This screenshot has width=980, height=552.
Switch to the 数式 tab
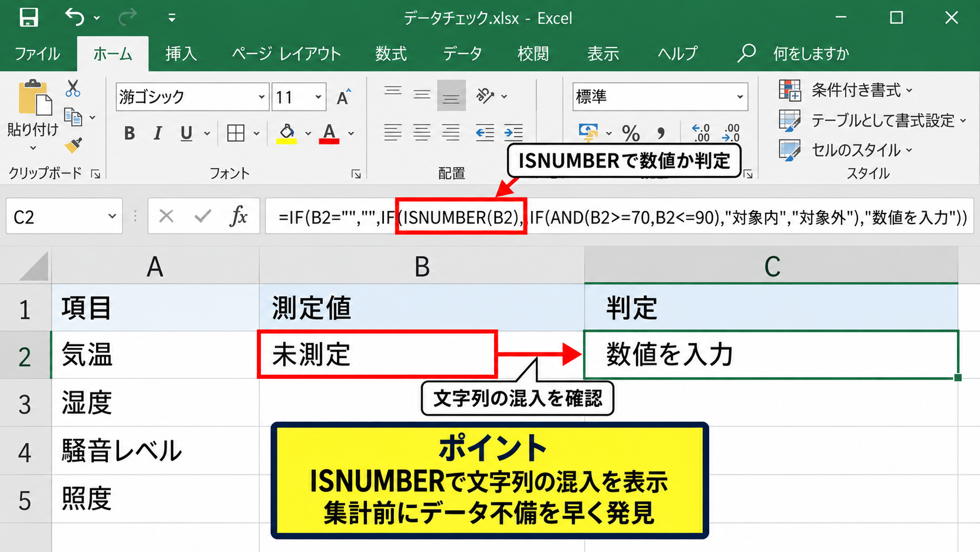click(x=391, y=54)
